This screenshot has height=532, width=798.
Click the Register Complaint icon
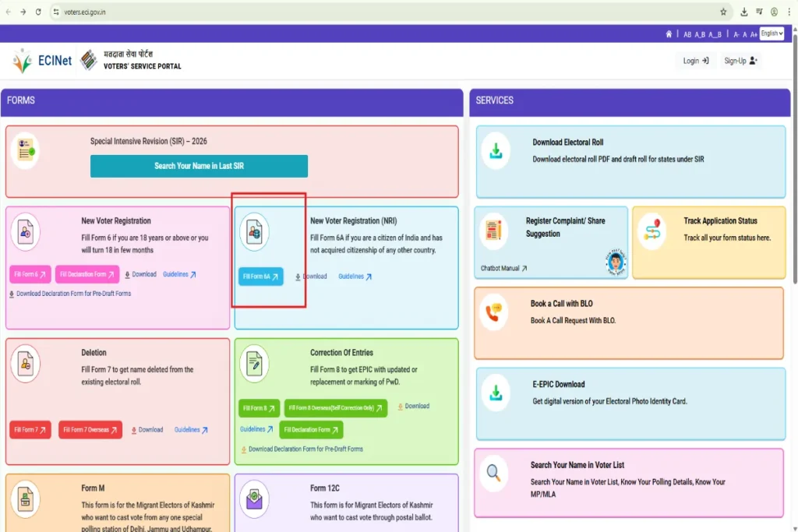[494, 230]
